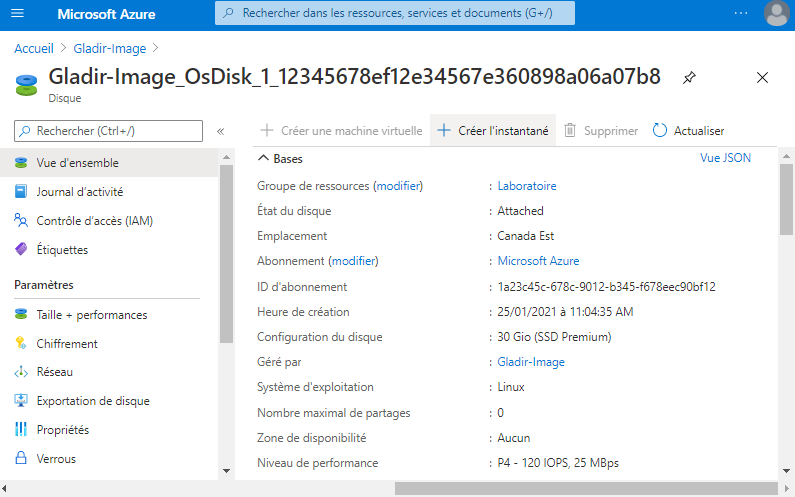Go to Accueil breadcrumb

click(x=34, y=48)
